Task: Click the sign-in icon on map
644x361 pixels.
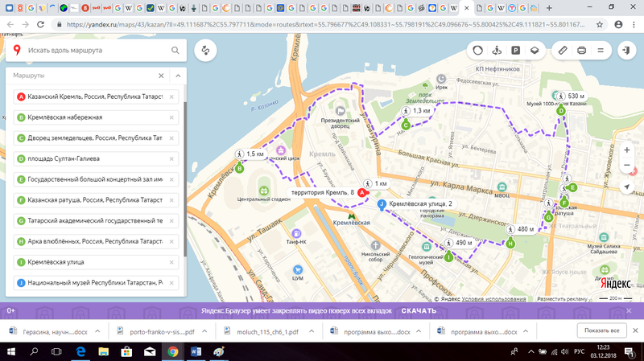Action: tap(627, 51)
